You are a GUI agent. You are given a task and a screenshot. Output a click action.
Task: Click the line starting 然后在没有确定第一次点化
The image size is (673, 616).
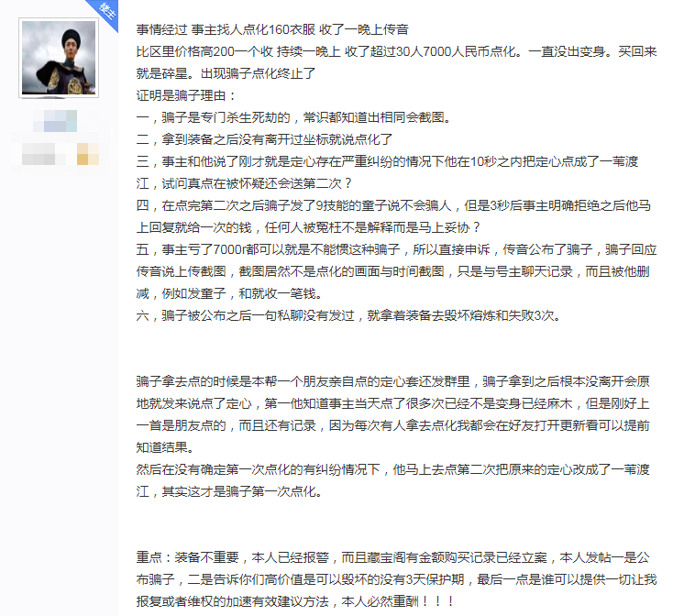pos(392,469)
